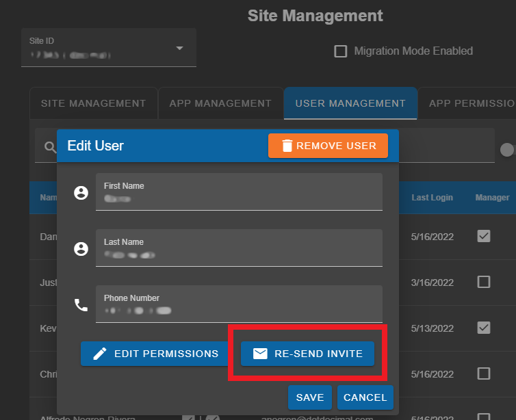516x420 pixels.
Task: Select the App Permissions tab
Action: 471,103
